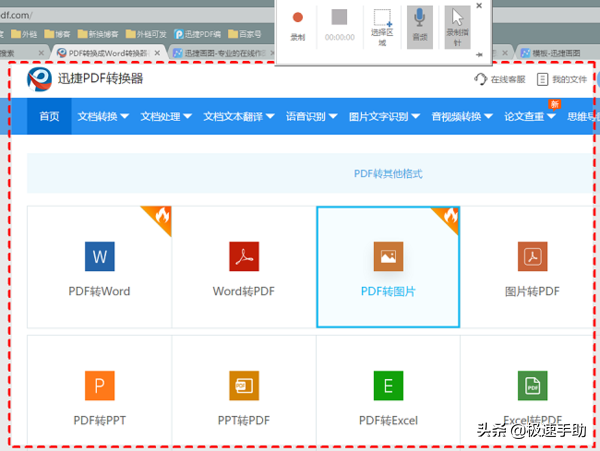This screenshot has height=451, width=600.
Task: Open the Word转PDF red Acrobat icon
Action: point(244,256)
